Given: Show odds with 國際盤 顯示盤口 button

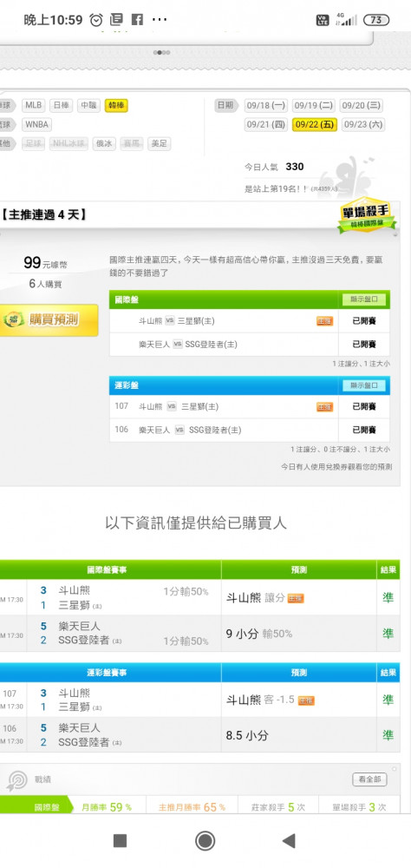Looking at the screenshot, I should pos(364,299).
